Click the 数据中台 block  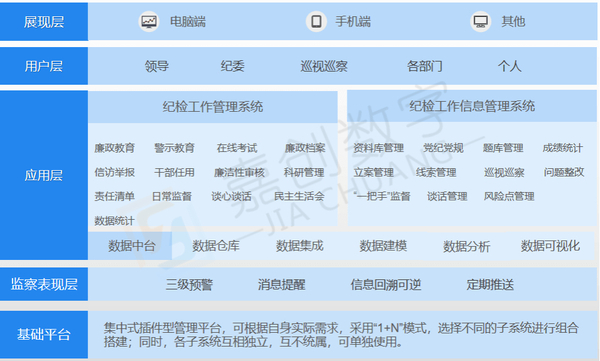pyautogui.click(x=130, y=246)
